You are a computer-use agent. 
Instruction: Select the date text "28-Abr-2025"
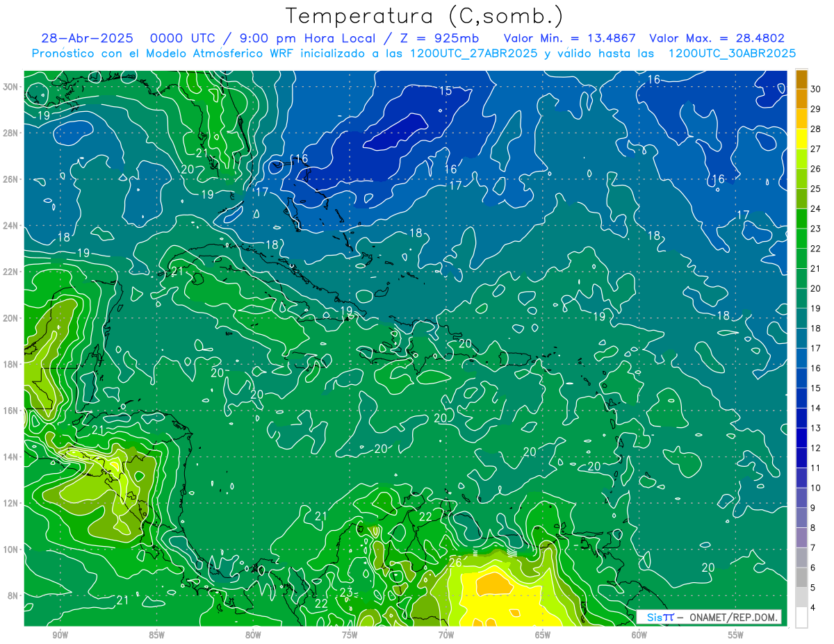88,39
